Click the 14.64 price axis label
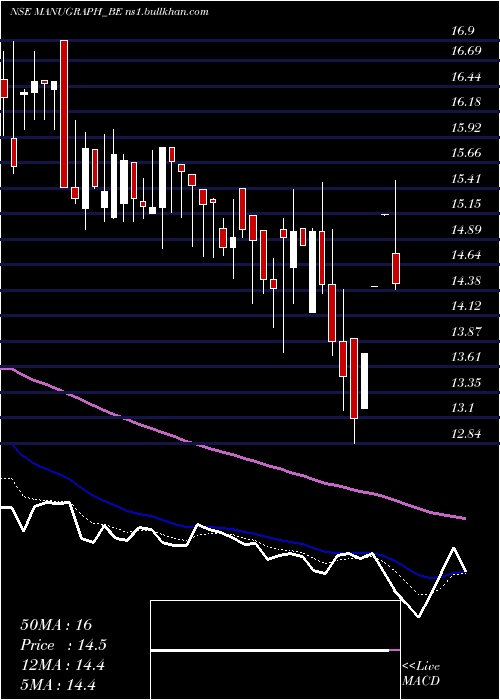This screenshot has height=700, width=500. 466,255
